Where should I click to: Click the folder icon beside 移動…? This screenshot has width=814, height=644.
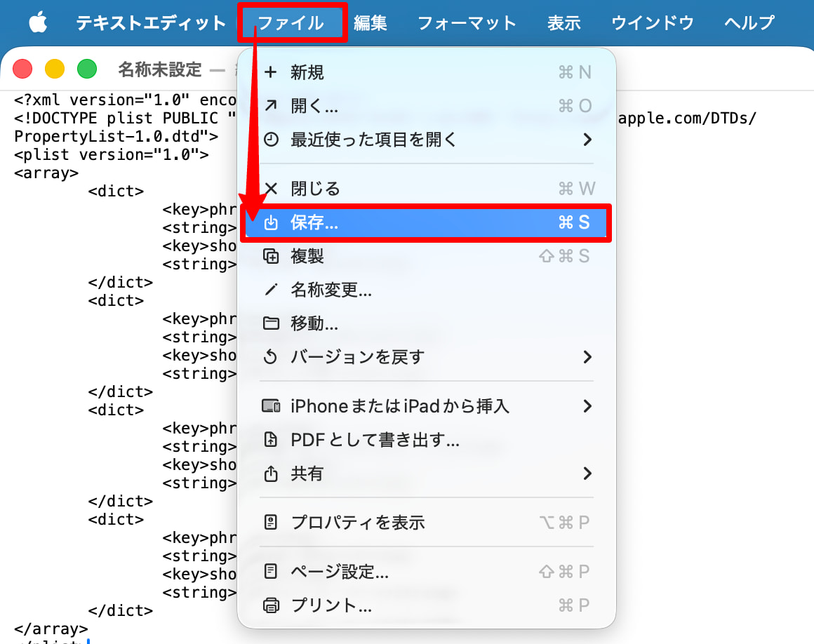click(x=271, y=323)
